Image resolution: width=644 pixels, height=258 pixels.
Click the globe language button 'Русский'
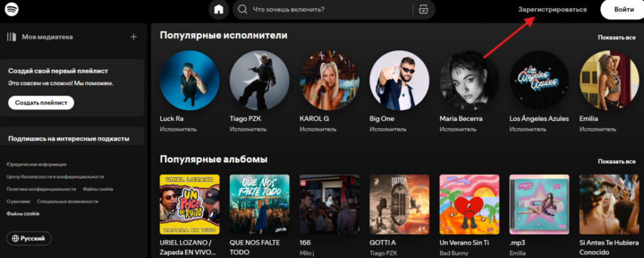(29, 238)
